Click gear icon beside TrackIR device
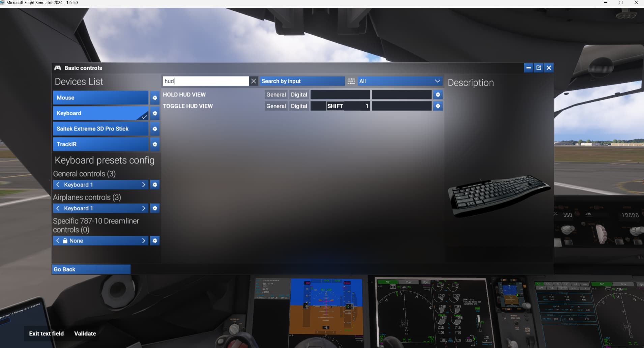This screenshot has height=348, width=644. (155, 144)
